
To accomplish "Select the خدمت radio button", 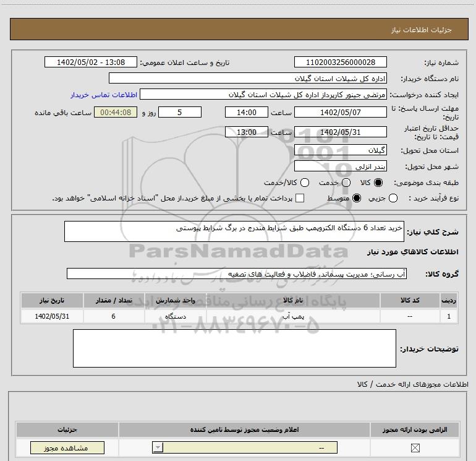I will click(x=346, y=183).
